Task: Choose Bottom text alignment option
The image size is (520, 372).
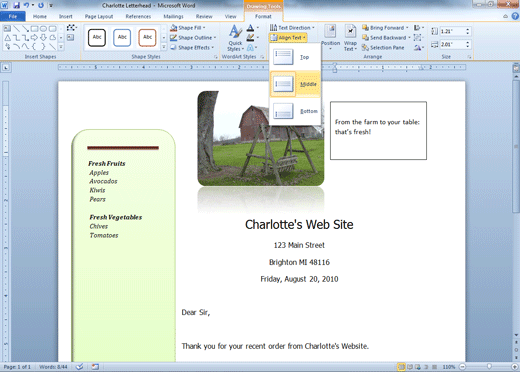Action: (x=295, y=111)
